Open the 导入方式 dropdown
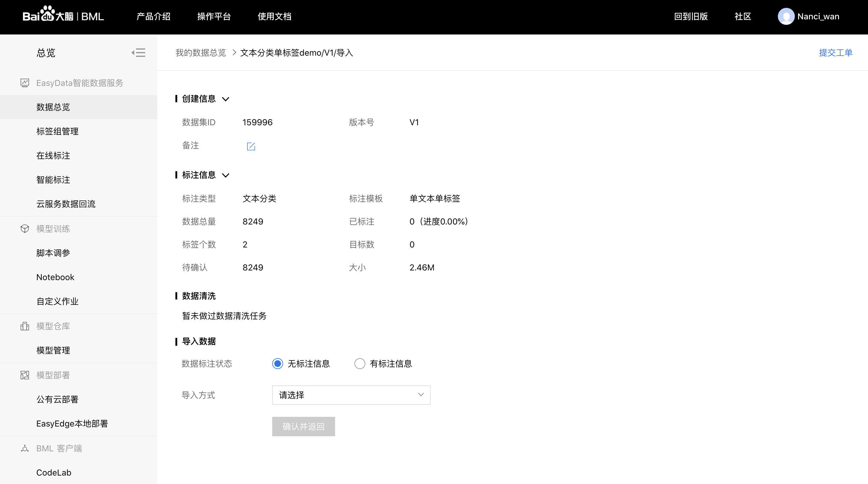This screenshot has width=868, height=484. tap(351, 395)
